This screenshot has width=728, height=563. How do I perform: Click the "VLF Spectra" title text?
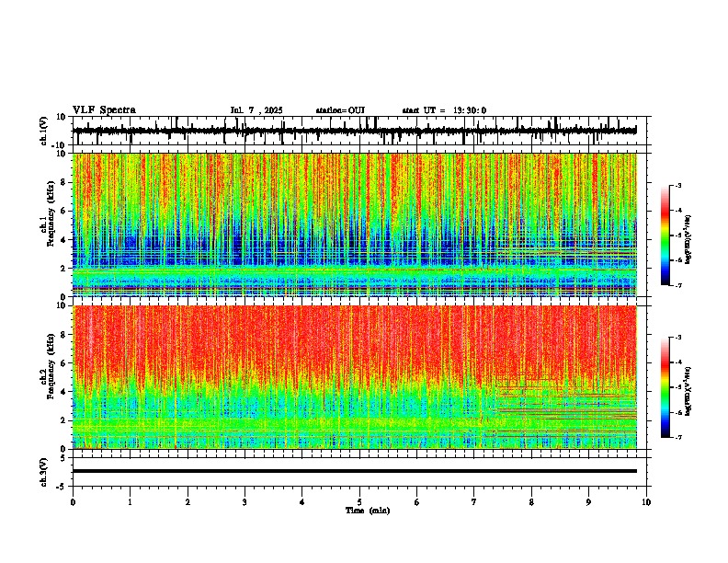104,110
